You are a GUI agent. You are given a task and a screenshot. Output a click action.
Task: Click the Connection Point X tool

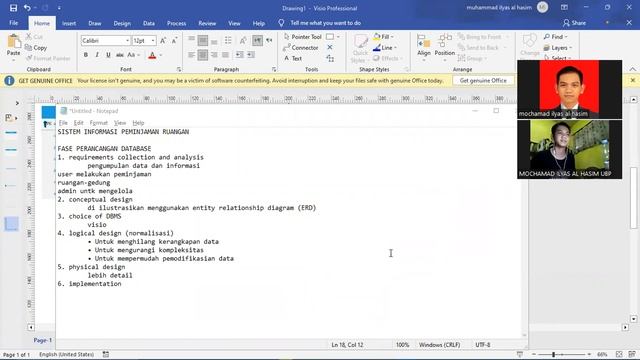click(330, 47)
